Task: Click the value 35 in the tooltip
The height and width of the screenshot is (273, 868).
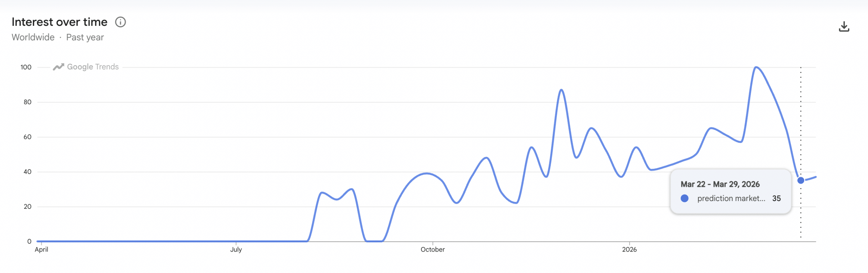Action: point(776,199)
